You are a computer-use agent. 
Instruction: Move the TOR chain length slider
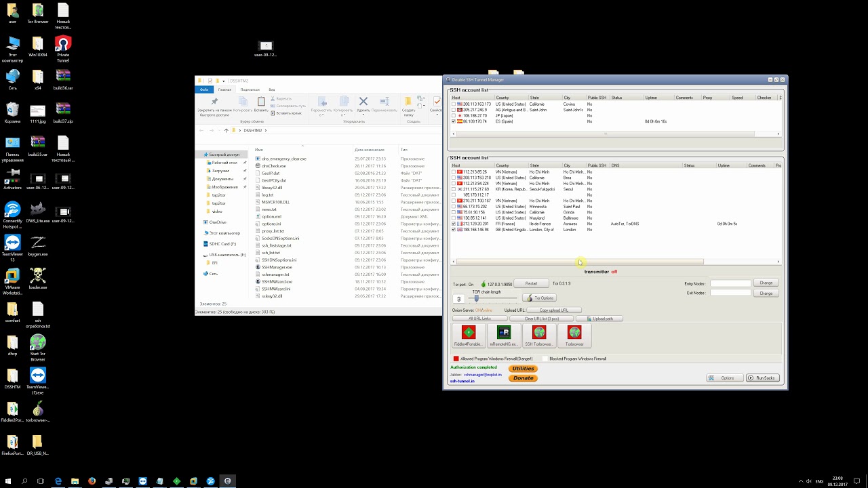pos(477,298)
